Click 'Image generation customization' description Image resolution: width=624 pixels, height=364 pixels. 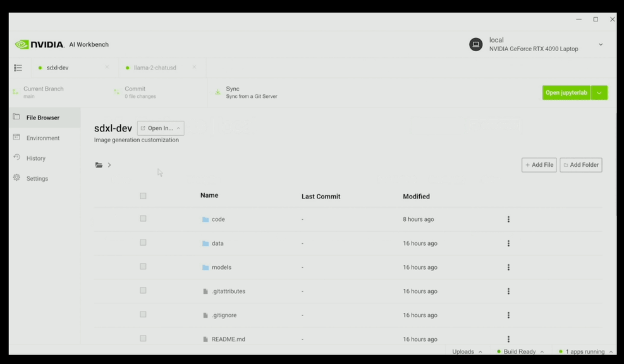coord(137,140)
